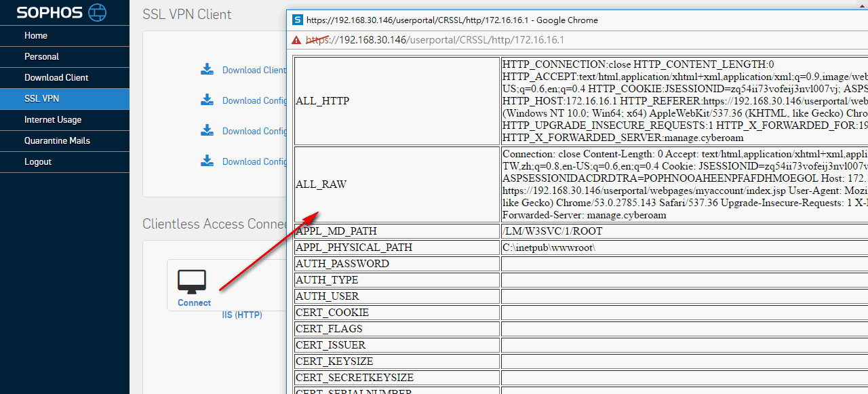
Task: Open the Internet Usage page
Action: (x=64, y=120)
